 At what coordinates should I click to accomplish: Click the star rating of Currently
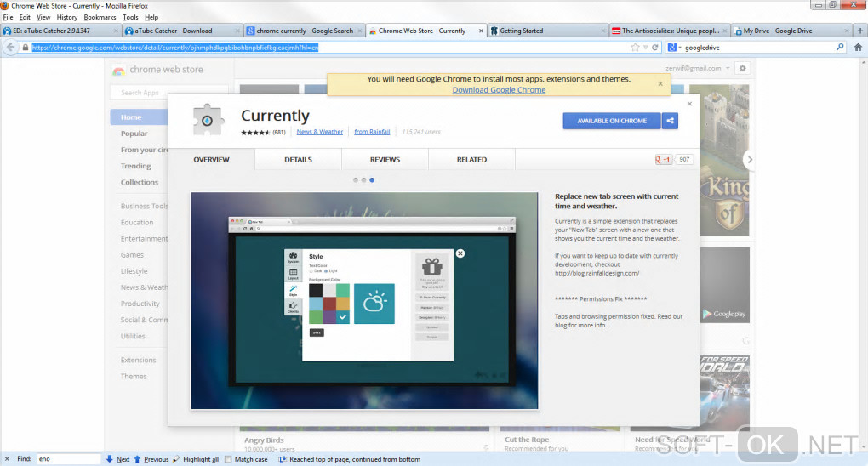click(255, 133)
